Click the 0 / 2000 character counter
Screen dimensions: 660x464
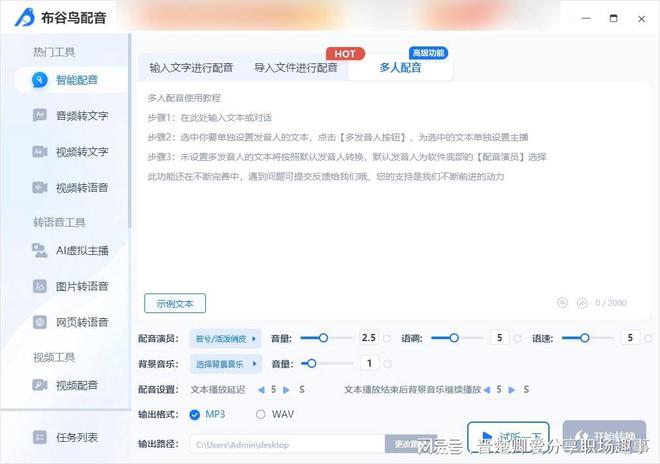(x=611, y=303)
